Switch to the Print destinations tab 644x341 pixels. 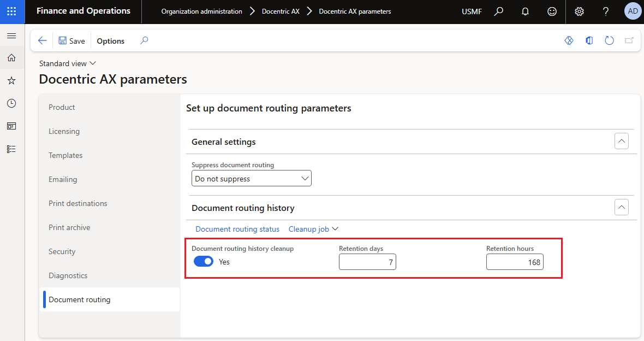pos(78,203)
